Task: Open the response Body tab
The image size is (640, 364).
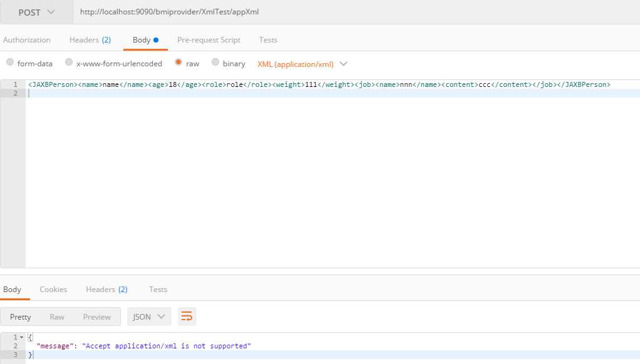Action: click(x=13, y=290)
